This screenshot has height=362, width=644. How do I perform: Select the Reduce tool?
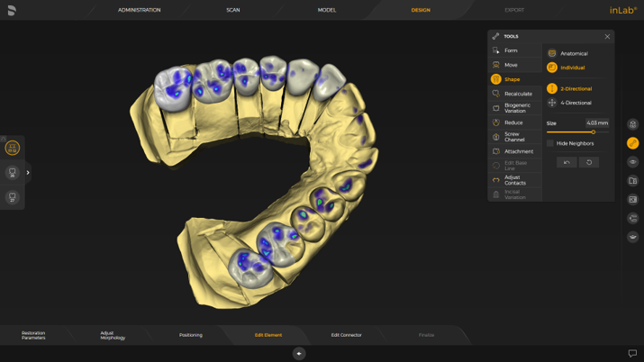pyautogui.click(x=513, y=122)
